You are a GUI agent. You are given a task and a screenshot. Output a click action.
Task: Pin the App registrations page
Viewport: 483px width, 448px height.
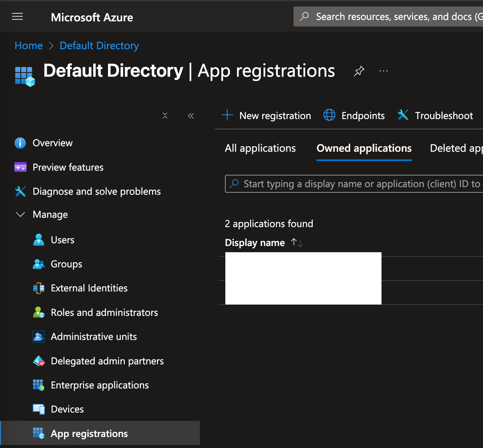[x=359, y=71]
